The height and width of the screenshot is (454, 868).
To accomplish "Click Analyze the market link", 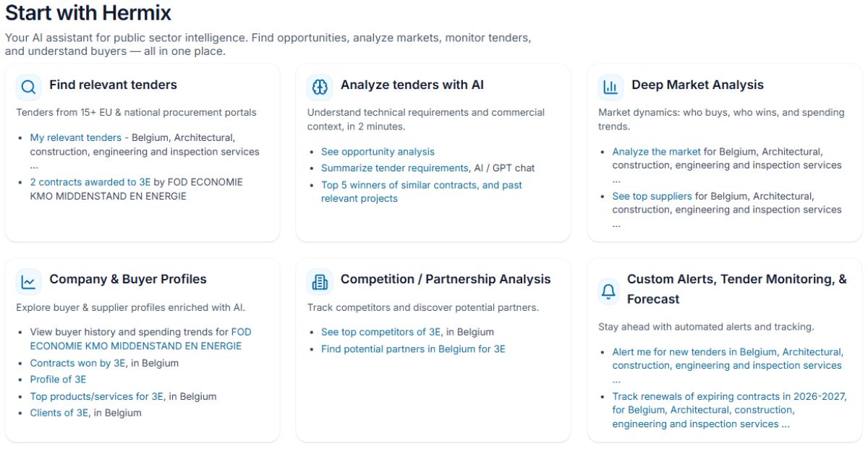I will pyautogui.click(x=656, y=152).
